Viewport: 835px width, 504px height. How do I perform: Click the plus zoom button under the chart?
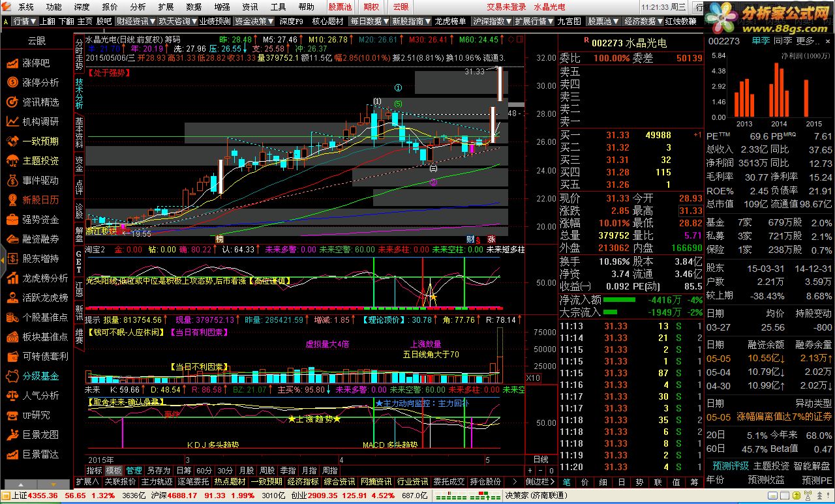coord(530,470)
